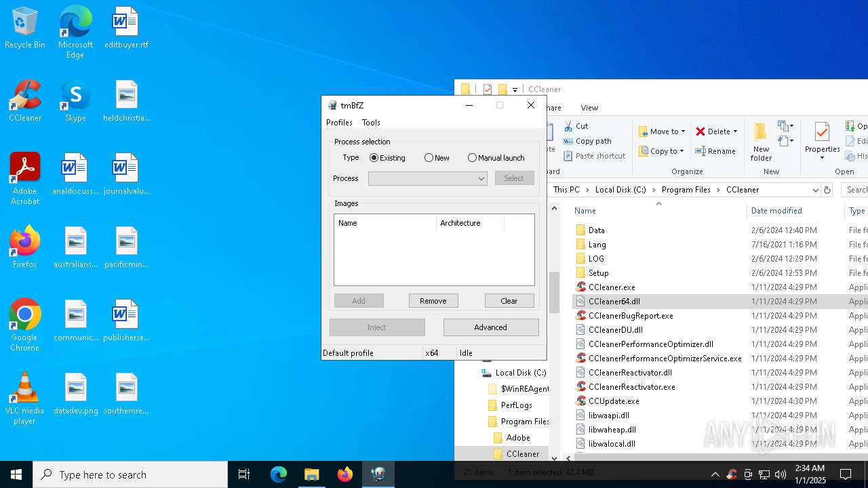Click the Explorer Search box
Viewport: 868px width, 488px height.
[855, 190]
